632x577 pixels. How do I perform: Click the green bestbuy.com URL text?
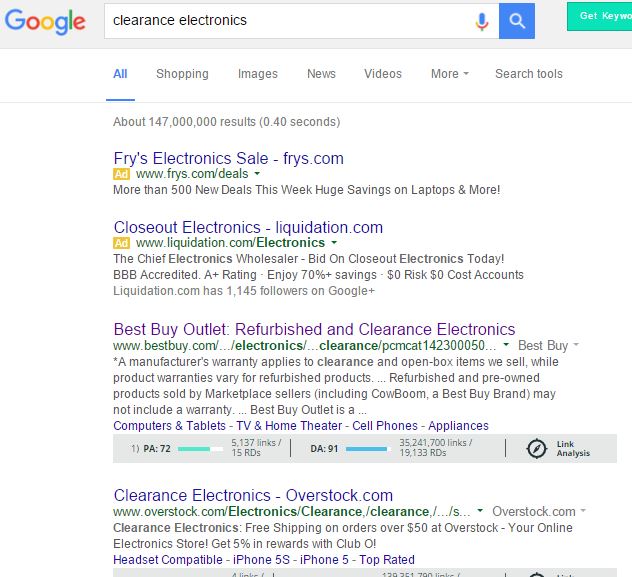pos(305,346)
